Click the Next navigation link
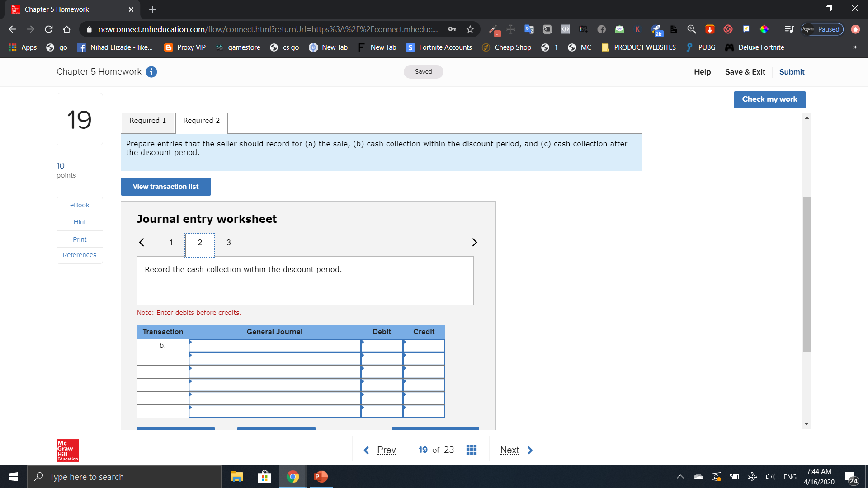The image size is (868, 488). click(x=509, y=450)
